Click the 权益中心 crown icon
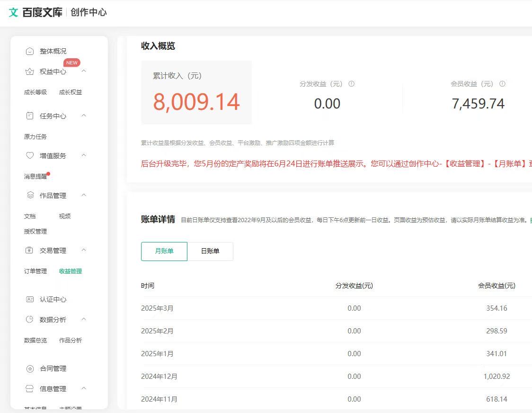 (30, 72)
